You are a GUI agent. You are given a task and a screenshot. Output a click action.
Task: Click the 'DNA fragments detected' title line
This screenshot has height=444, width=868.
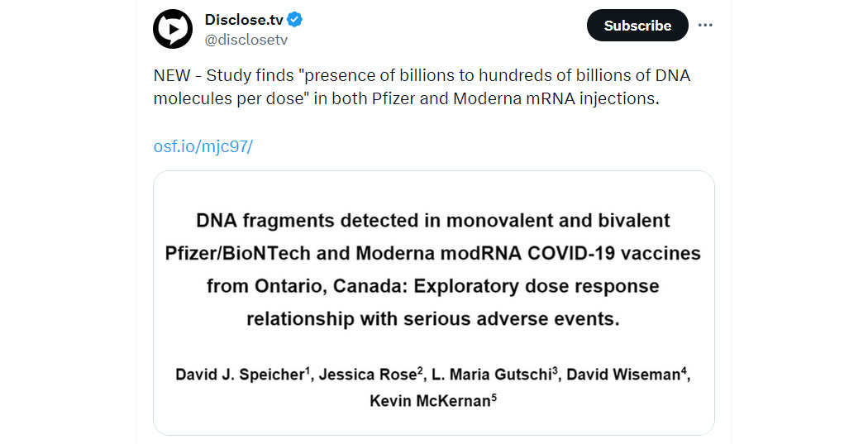click(x=433, y=221)
